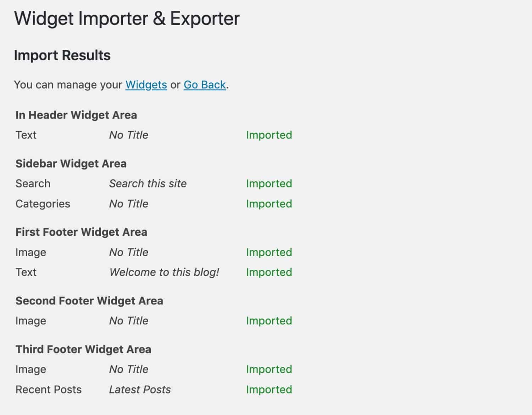Image resolution: width=532 pixels, height=415 pixels.
Task: Click the Latest Posts title text
Action: click(140, 389)
